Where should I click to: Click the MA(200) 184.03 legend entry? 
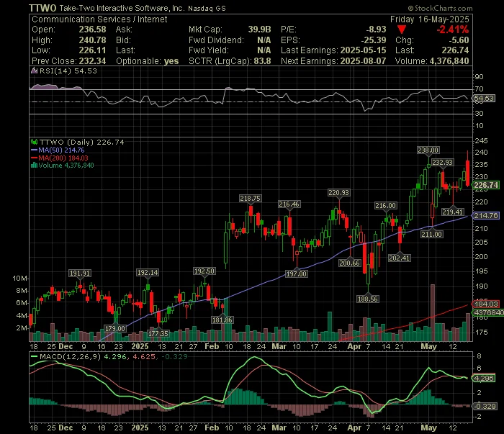click(63, 158)
